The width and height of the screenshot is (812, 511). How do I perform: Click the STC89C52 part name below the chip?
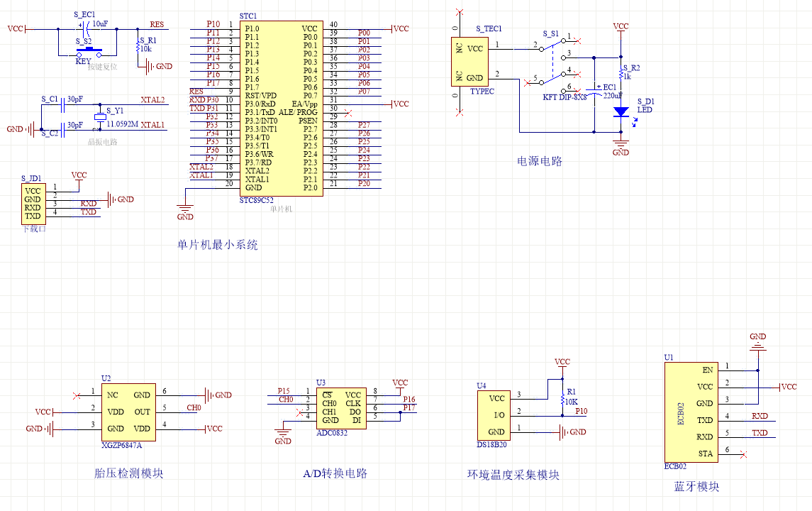[256, 200]
